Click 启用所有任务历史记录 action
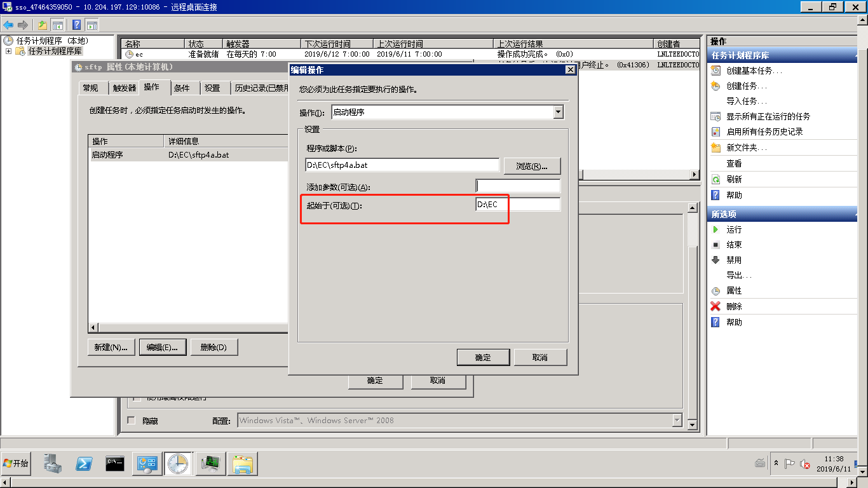The height and width of the screenshot is (488, 868). point(764,132)
